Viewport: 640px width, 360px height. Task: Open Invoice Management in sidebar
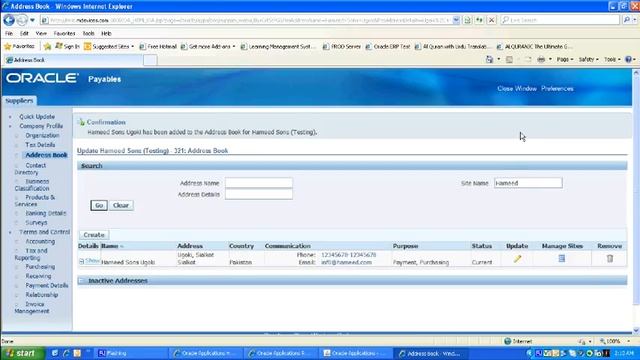pos(32,307)
